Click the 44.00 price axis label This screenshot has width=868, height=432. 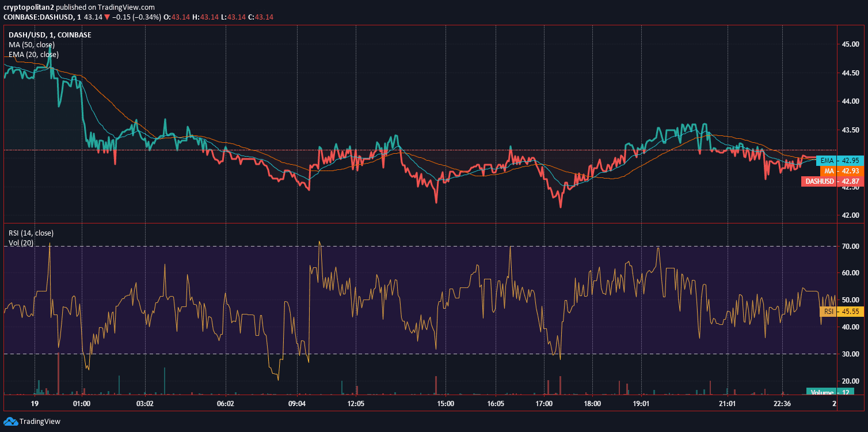tap(851, 102)
